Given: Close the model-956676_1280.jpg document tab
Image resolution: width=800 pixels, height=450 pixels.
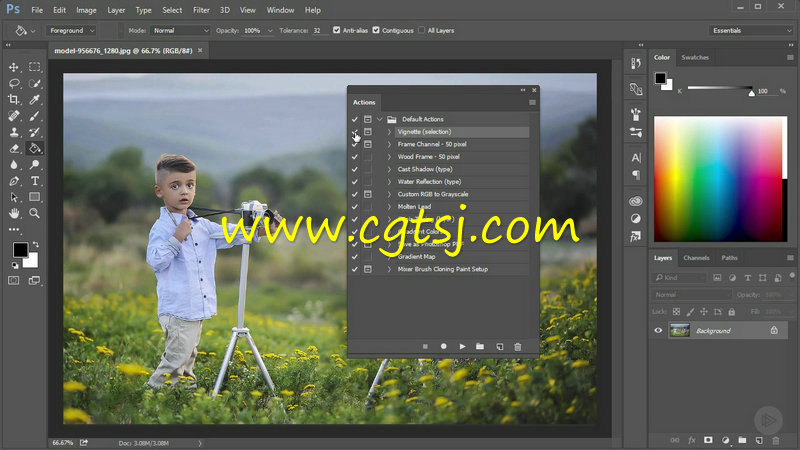Looking at the screenshot, I should [x=200, y=51].
